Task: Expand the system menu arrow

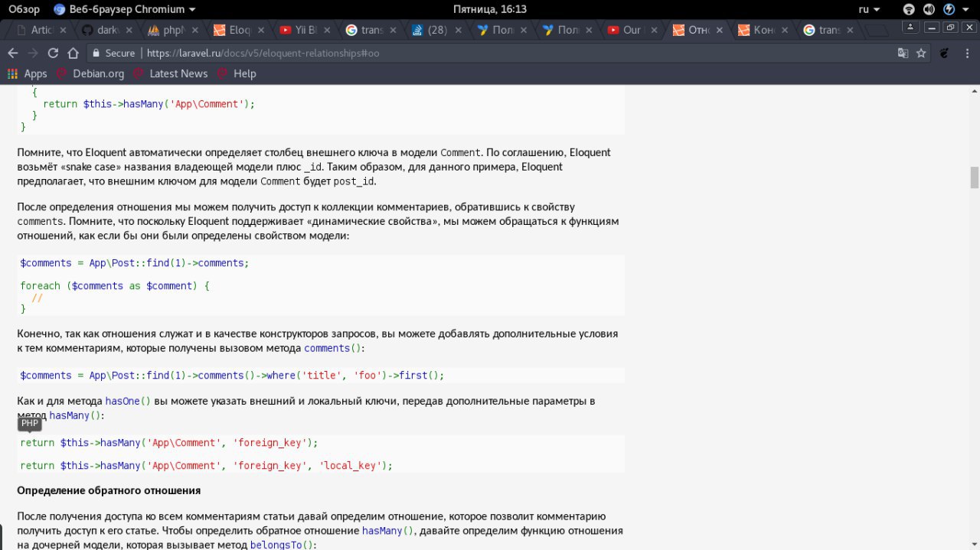Action: [x=966, y=9]
